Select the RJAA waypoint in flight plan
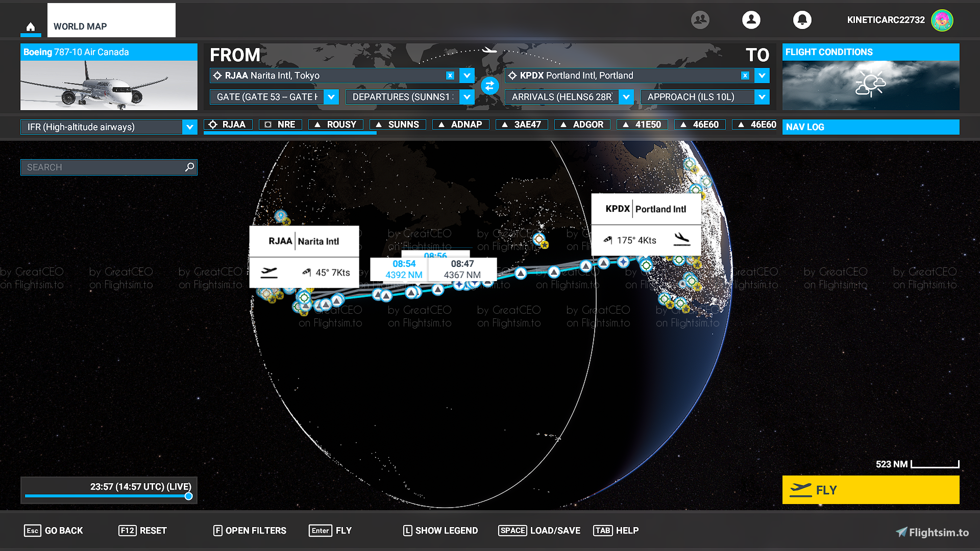This screenshot has height=551, width=980. tap(228, 124)
